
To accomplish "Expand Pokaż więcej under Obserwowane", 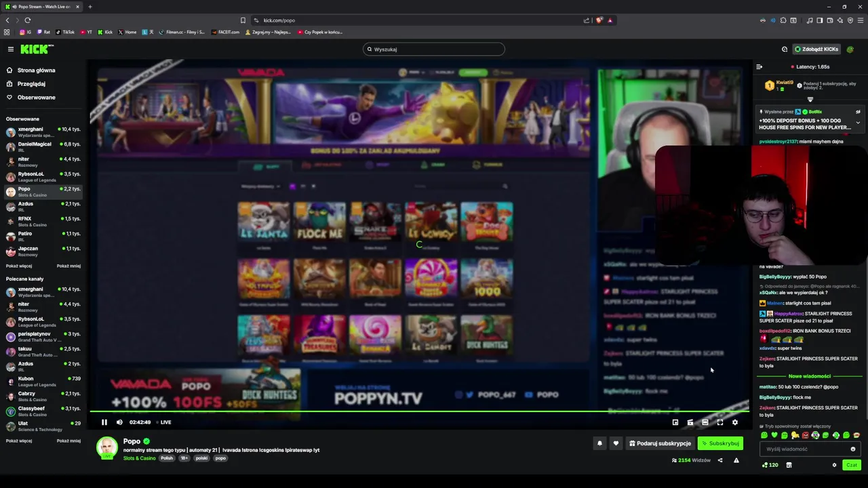I will 19,266.
